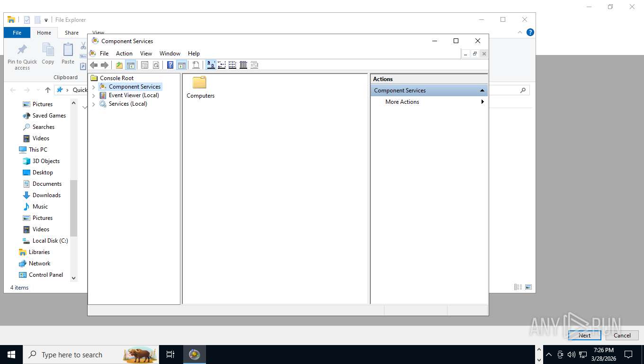Select This PC in navigation pane

[38, 150]
